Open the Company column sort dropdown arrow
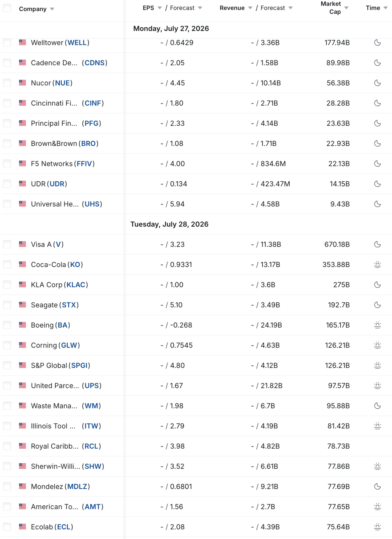The image size is (392, 539). tap(52, 9)
